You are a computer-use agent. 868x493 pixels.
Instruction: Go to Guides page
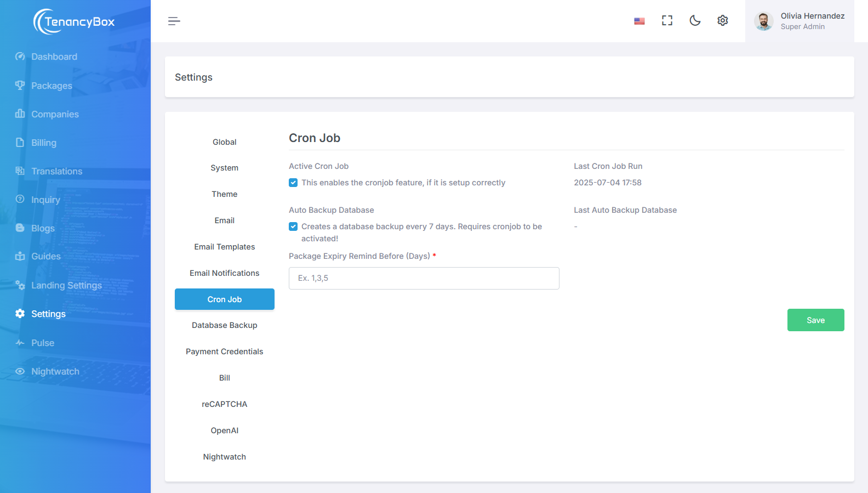46,256
